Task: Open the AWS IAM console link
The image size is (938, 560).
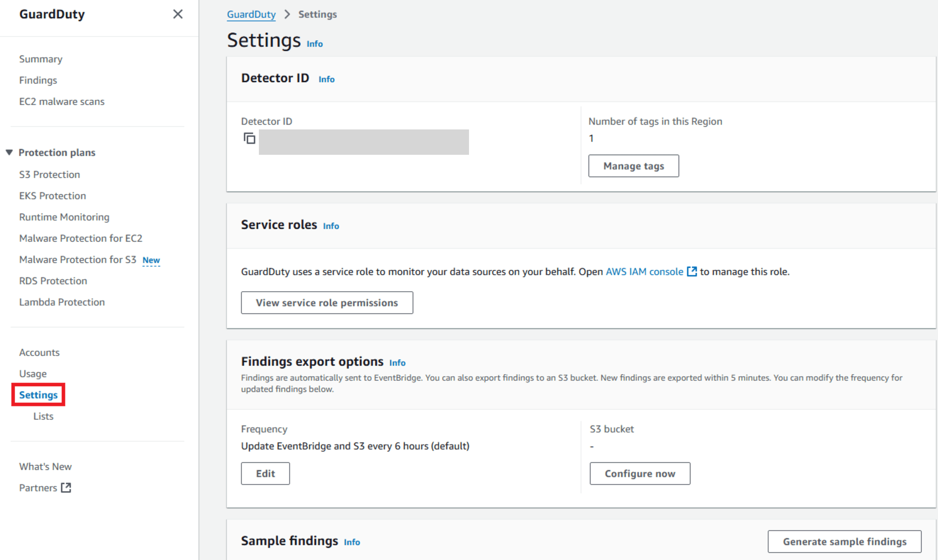Action: [x=644, y=272]
